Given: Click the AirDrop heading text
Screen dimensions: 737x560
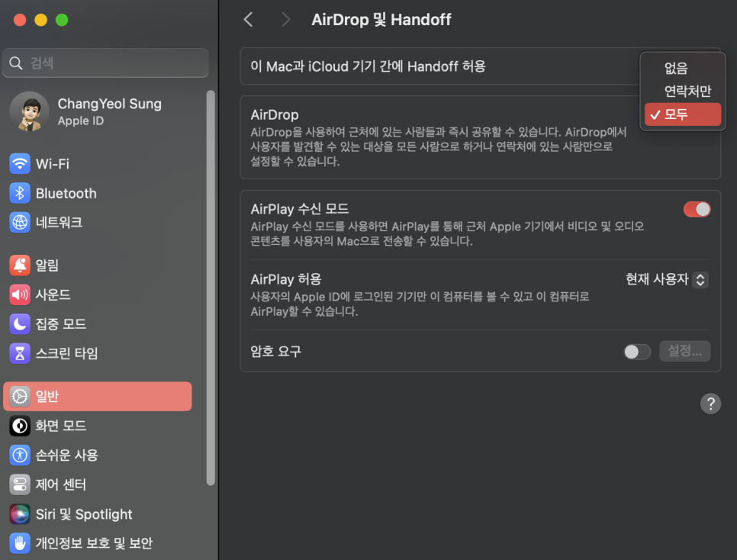Looking at the screenshot, I should [x=275, y=114].
